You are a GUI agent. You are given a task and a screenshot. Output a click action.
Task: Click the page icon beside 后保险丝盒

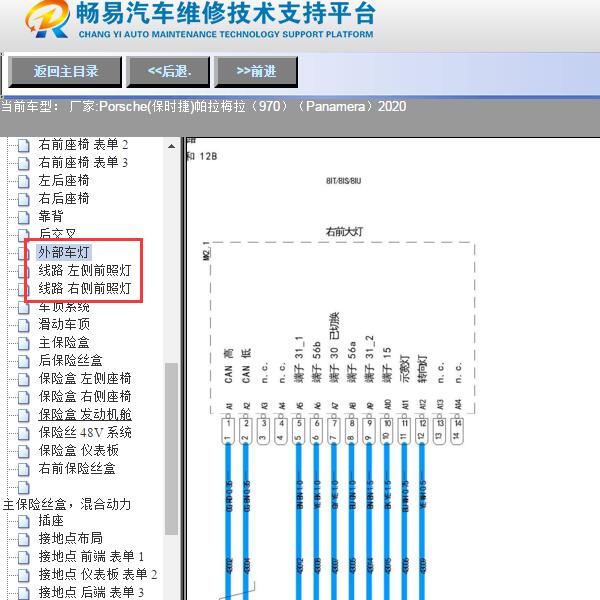click(24, 361)
